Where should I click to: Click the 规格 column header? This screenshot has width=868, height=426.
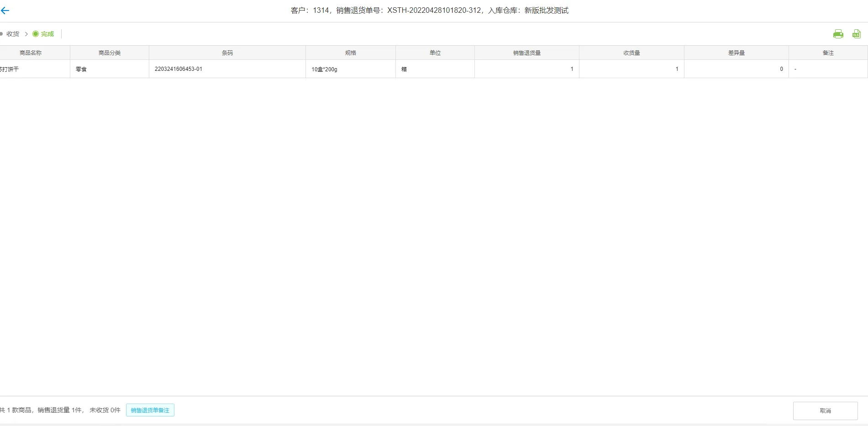pos(351,53)
